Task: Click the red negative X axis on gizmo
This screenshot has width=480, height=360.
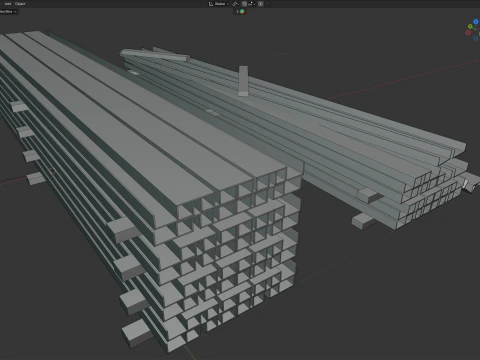Action: [468, 33]
